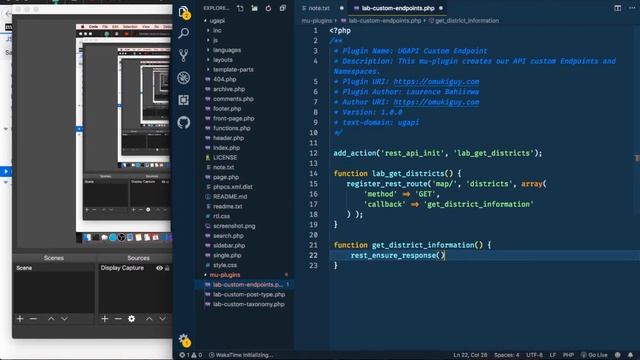Open the Debug view in activity bar
Viewport: 640px width, 360px height.
184,78
